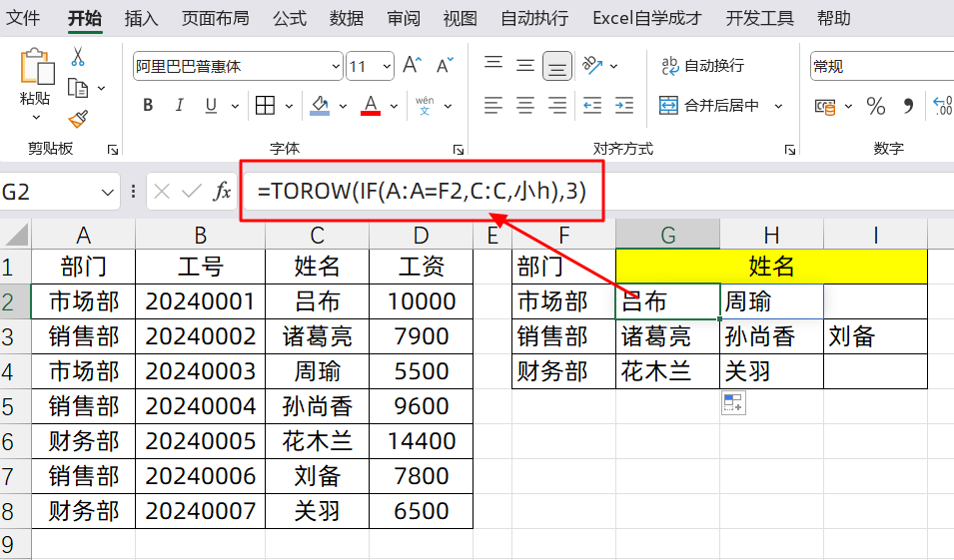
Task: Increase font size with large A
Action: pos(412,66)
